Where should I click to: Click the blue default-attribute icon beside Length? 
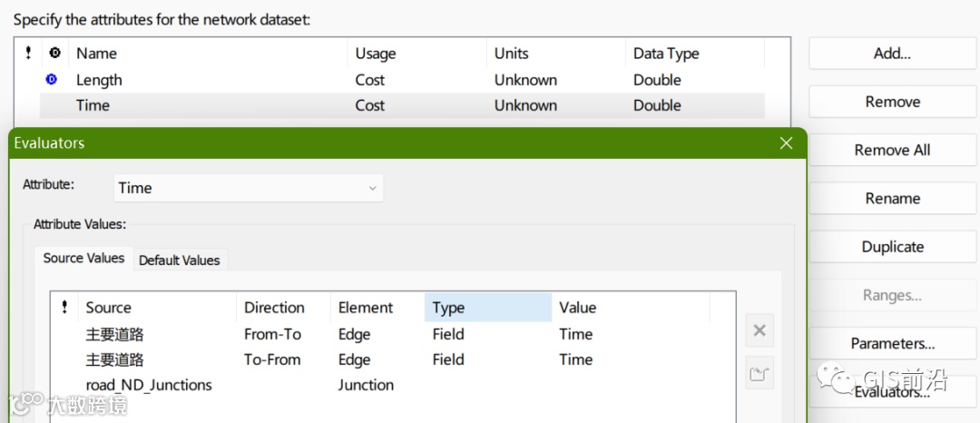[x=52, y=80]
